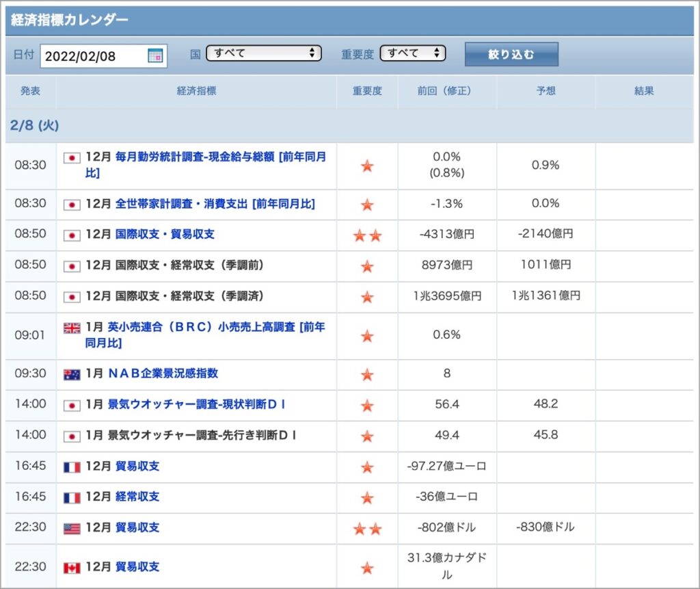This screenshot has height=589, width=700.
Task: Click the UK flag beside BRC retail sales
Action: pos(71,328)
